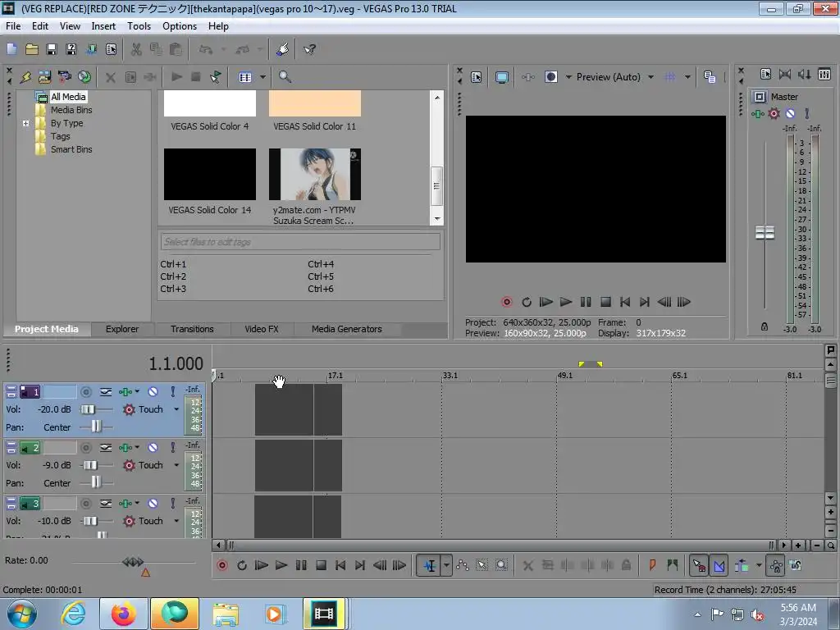Arm track 3 for record
This screenshot has width=840, height=630.
(x=85, y=504)
